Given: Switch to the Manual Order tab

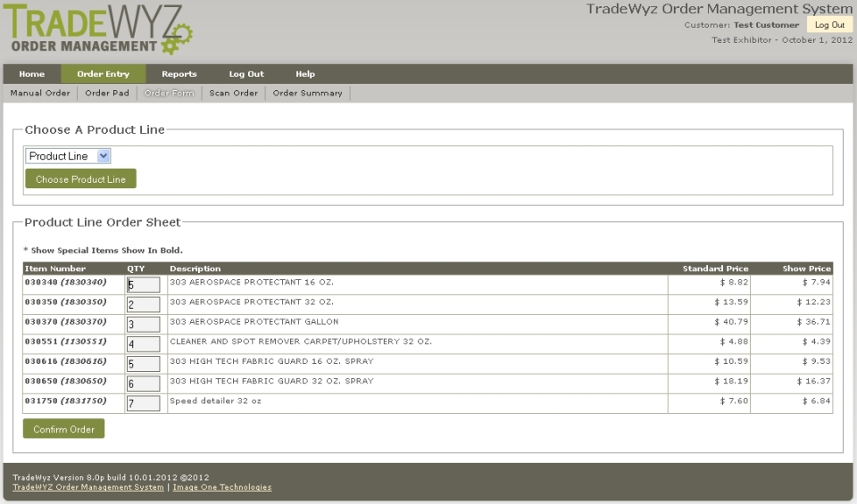Looking at the screenshot, I should (x=40, y=93).
